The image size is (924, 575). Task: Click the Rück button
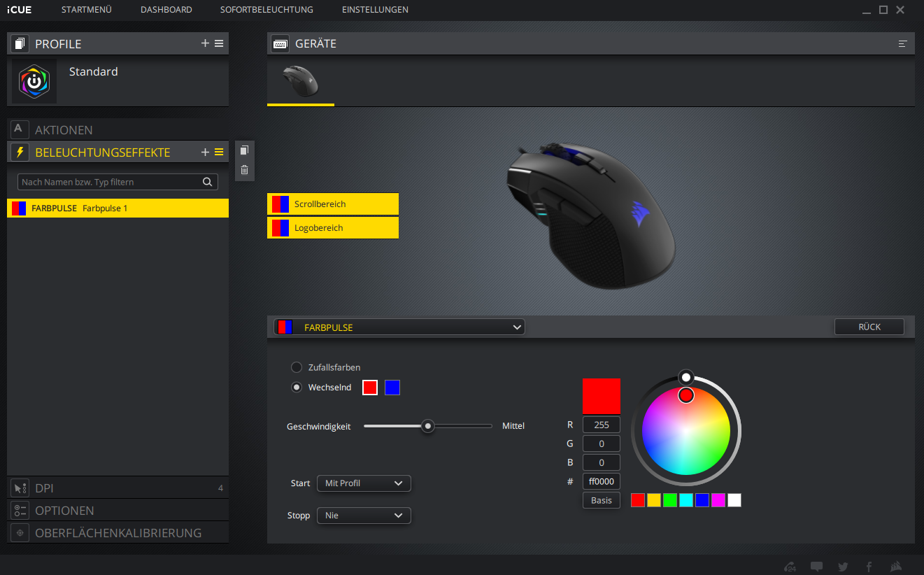pyautogui.click(x=869, y=327)
